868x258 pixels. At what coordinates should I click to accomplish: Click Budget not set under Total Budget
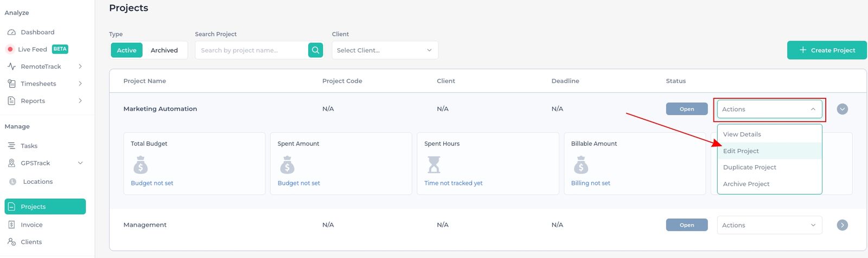click(152, 183)
